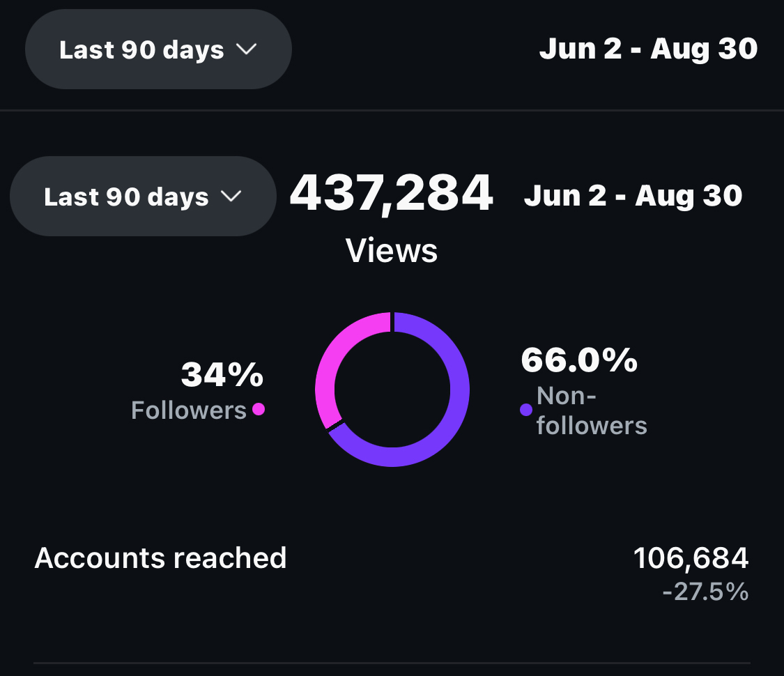Click the center of the donut chart
This screenshot has width=784, height=676.
pyautogui.click(x=392, y=389)
